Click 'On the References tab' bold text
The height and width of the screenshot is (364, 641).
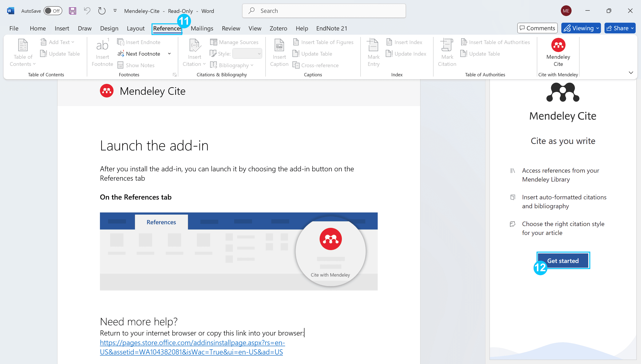[136, 197]
